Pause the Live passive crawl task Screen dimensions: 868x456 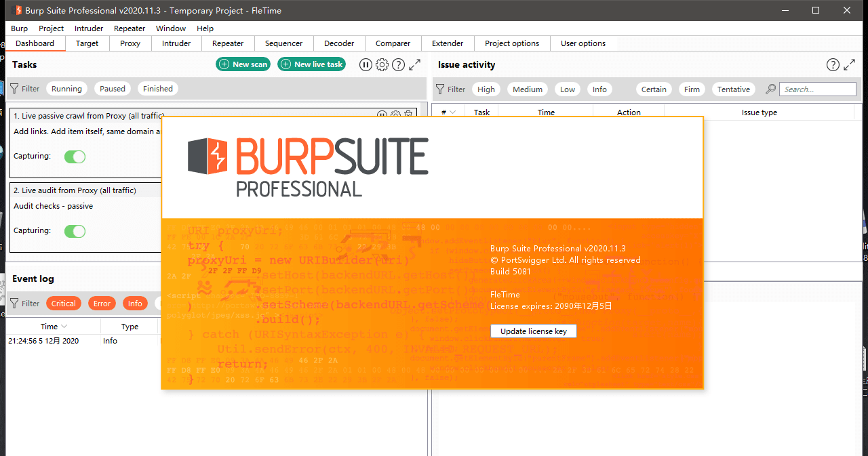pyautogui.click(x=382, y=115)
